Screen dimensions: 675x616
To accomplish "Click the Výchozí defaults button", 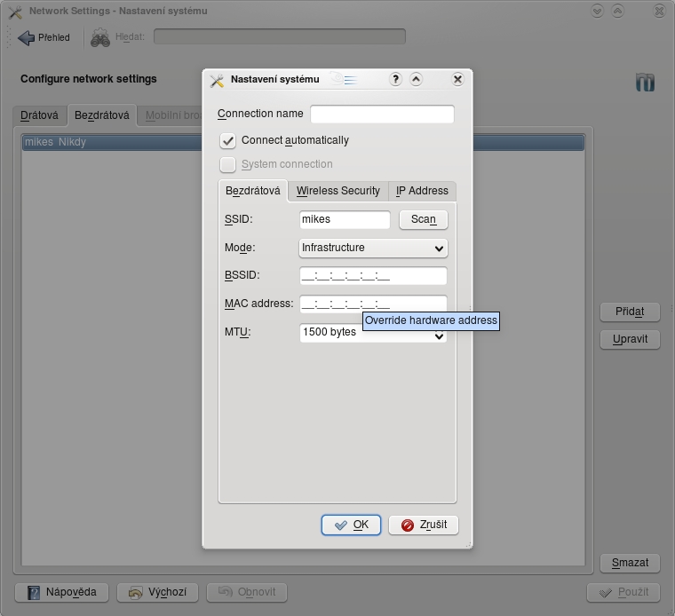I will point(157,592).
